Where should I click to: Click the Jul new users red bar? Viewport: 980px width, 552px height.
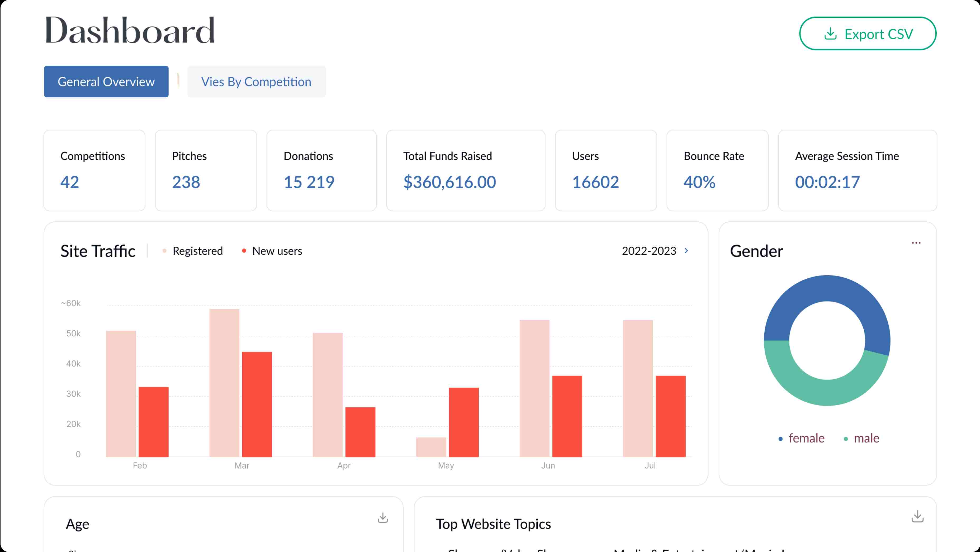pyautogui.click(x=671, y=416)
